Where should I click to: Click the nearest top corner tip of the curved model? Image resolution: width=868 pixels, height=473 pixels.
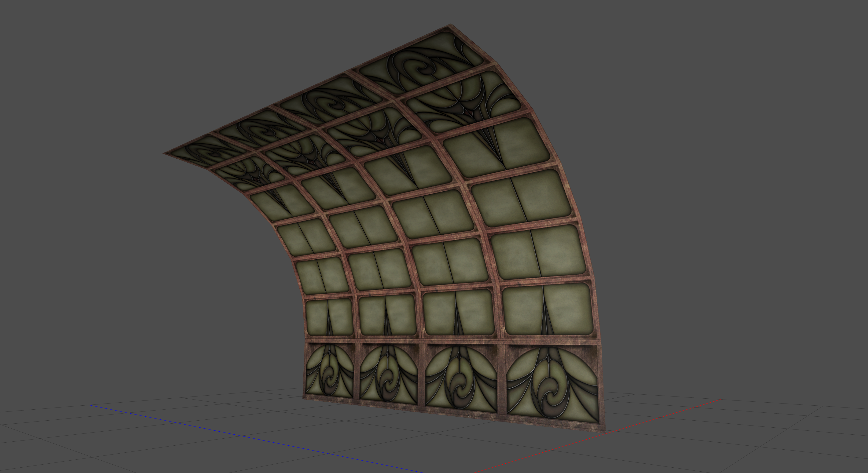pos(451,25)
